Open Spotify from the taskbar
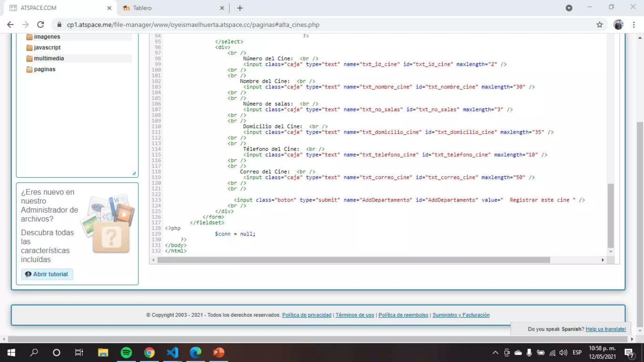This screenshot has height=362, width=644. [126, 353]
